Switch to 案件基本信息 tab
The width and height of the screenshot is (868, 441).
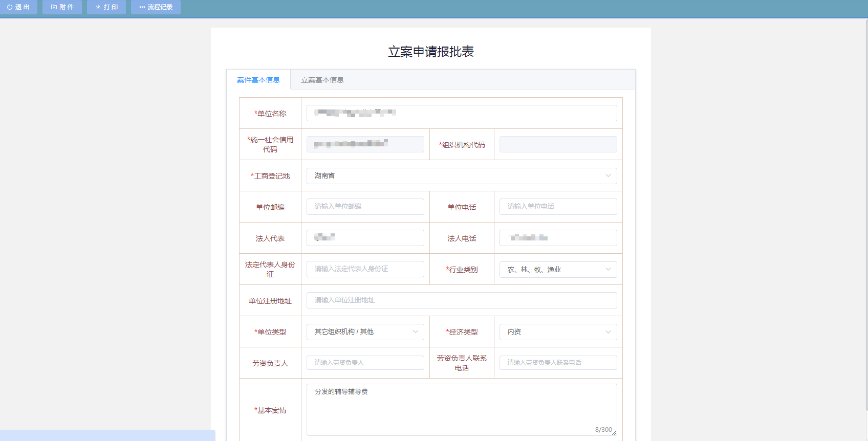click(x=258, y=80)
